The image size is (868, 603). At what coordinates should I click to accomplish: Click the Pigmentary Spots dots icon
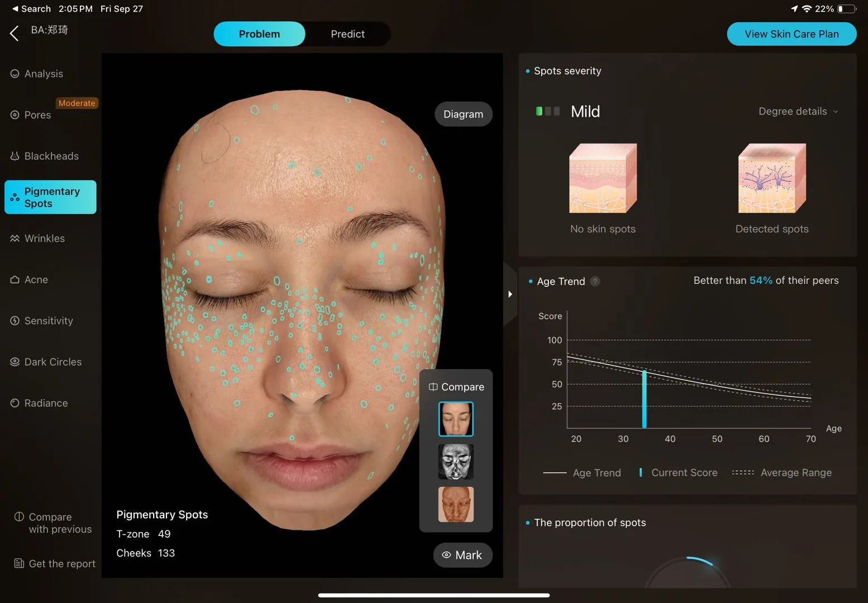click(15, 198)
